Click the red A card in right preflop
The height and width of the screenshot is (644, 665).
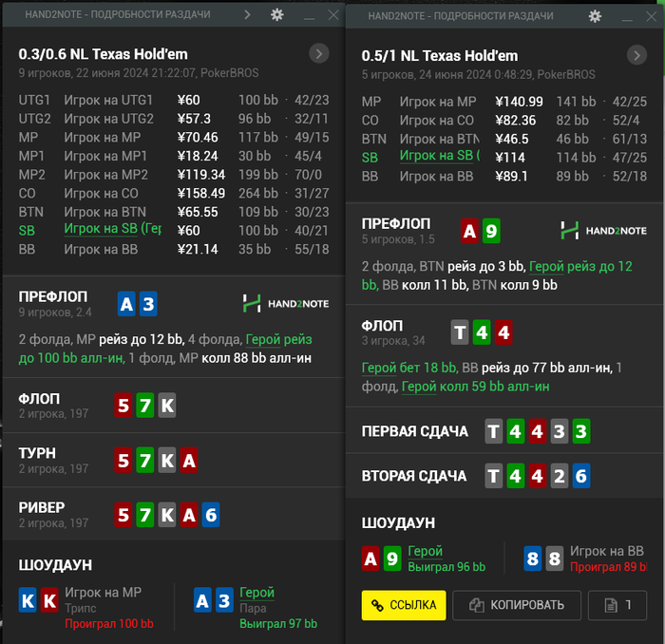[x=469, y=231]
